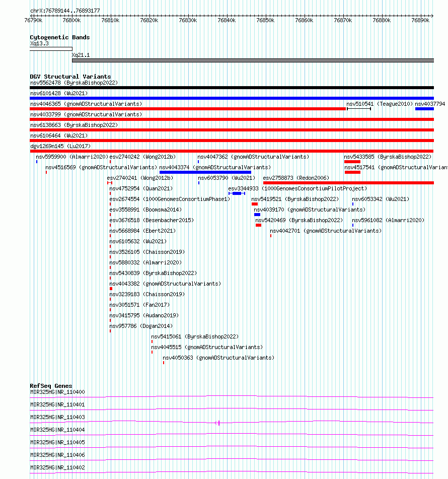Image resolution: width=448 pixels, height=479 pixels.
Task: Click the red nsv4517541 variant bar
Action: coord(352,172)
